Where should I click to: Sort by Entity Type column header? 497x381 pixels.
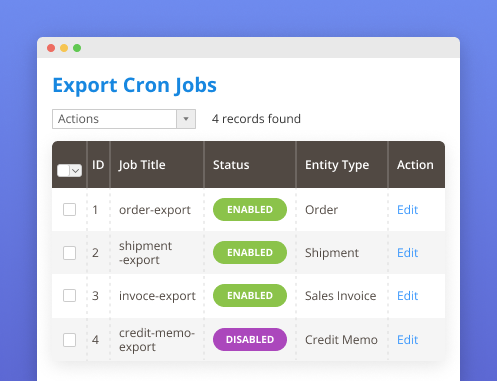tap(337, 165)
